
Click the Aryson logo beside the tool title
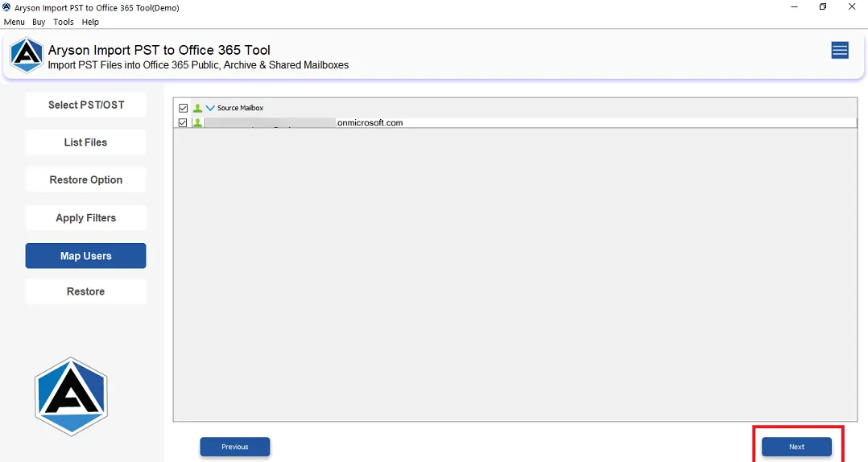[x=27, y=56]
